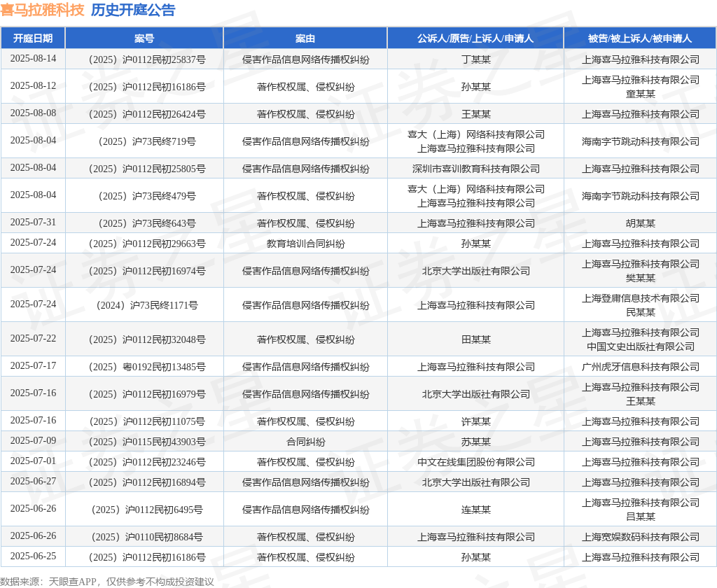Click case number 沪0112民初29663号
This screenshot has height=588, width=717.
click(x=147, y=244)
